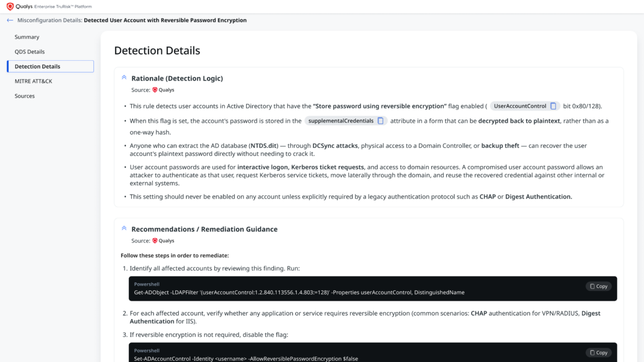Screen dimensions: 644x362
Task: Copy the Get-ADObject PowerShell command
Action: point(598,286)
